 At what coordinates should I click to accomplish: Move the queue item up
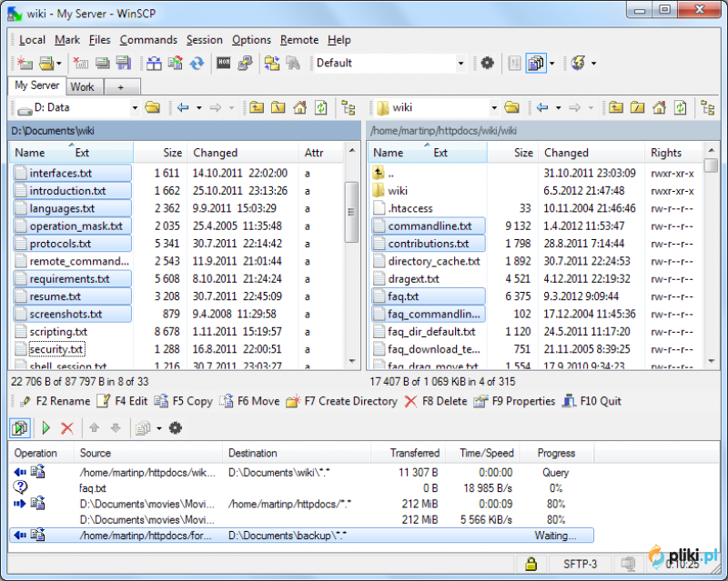pyautogui.click(x=95, y=428)
